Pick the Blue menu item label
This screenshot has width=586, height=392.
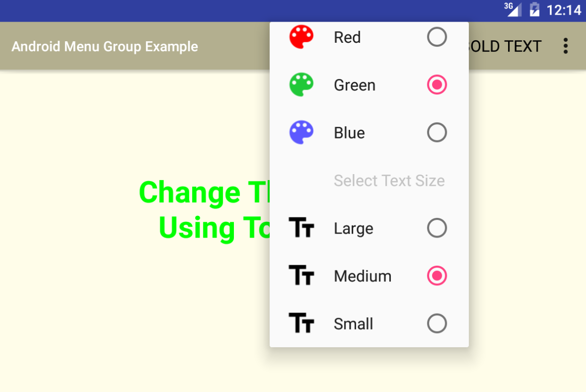pyautogui.click(x=349, y=133)
